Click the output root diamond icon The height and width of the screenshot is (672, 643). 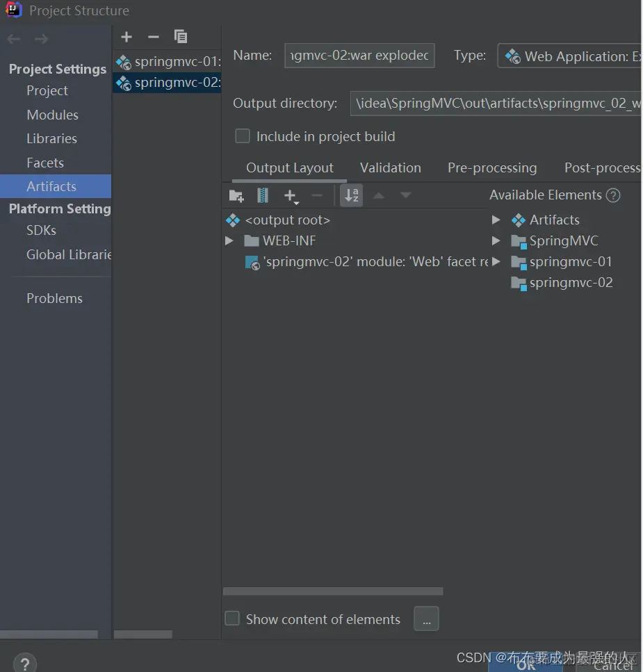pos(233,220)
